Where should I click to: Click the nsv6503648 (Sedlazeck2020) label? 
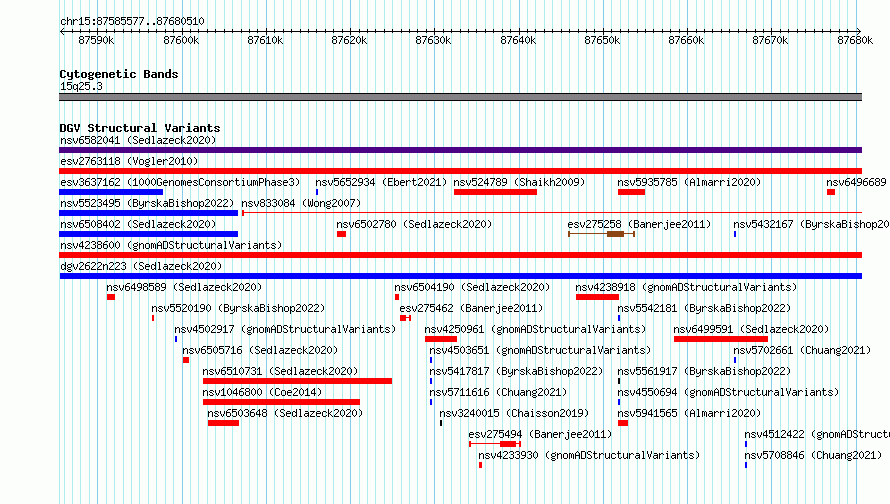click(285, 413)
